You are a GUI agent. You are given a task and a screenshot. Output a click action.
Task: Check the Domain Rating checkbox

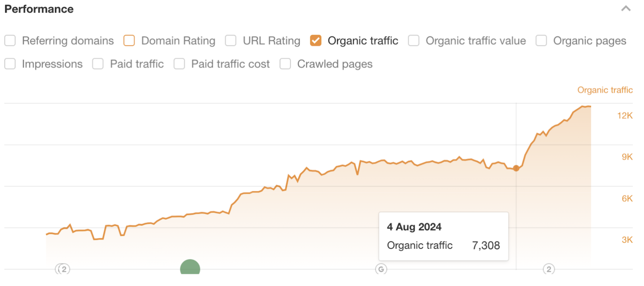click(129, 41)
